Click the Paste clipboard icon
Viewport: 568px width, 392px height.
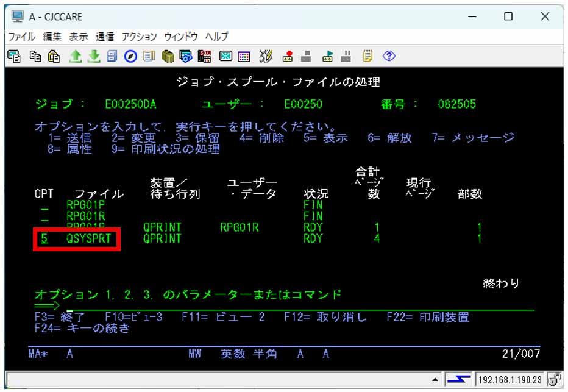54,56
